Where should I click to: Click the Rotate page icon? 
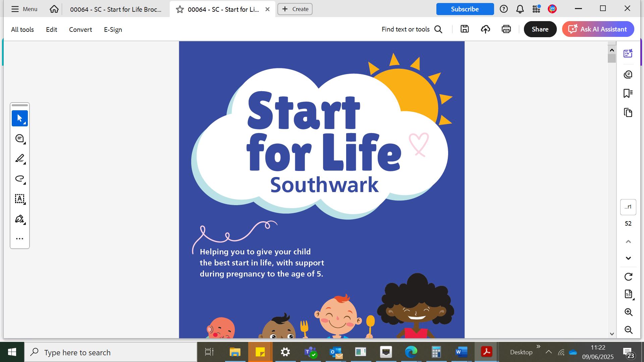click(628, 277)
